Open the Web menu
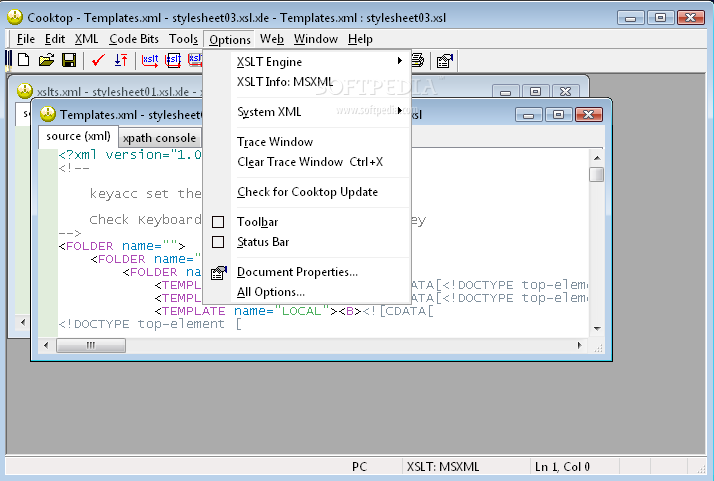The width and height of the screenshot is (714, 481). pyautogui.click(x=272, y=39)
